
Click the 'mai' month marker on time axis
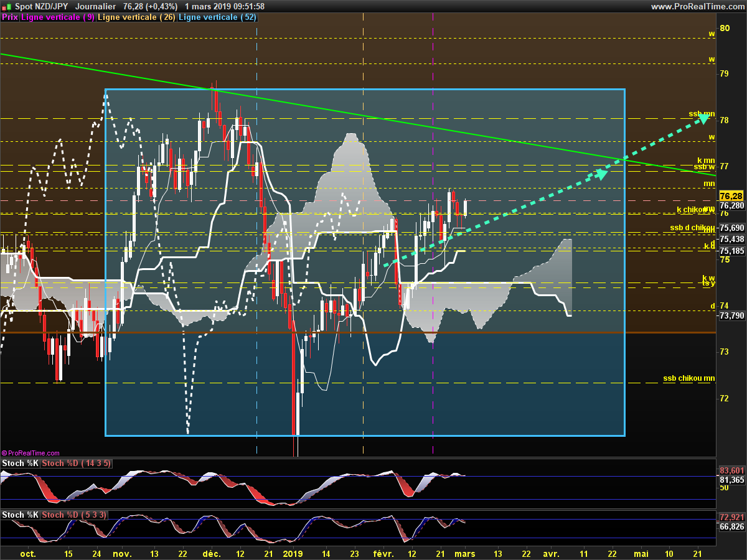click(641, 553)
